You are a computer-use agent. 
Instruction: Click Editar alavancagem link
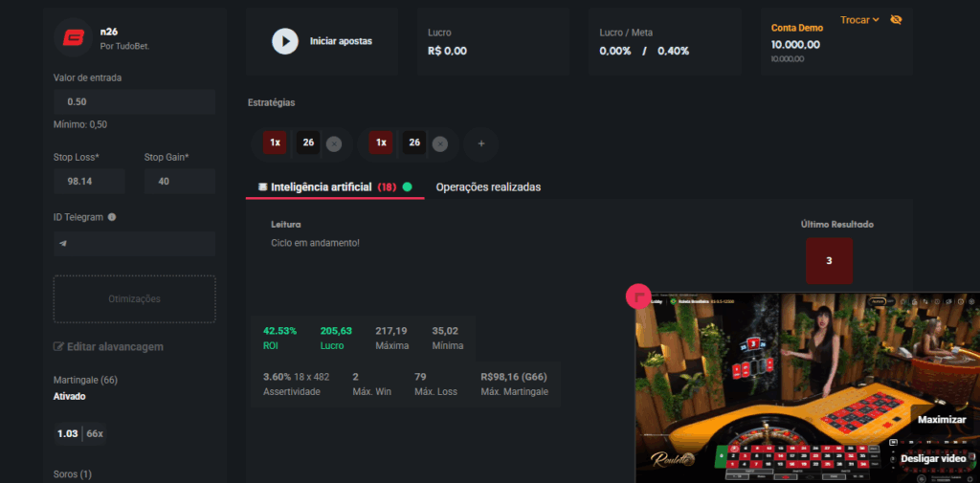pos(108,346)
